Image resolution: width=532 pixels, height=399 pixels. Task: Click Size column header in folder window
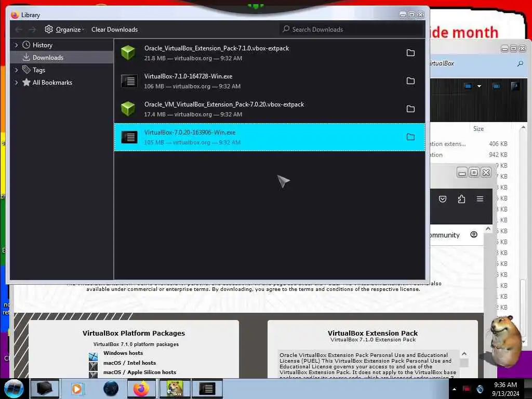[478, 129]
